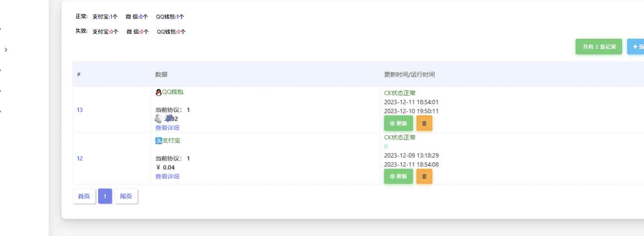Update the 支付宝 row with 更新 button
The image size is (644, 236).
coord(398,176)
